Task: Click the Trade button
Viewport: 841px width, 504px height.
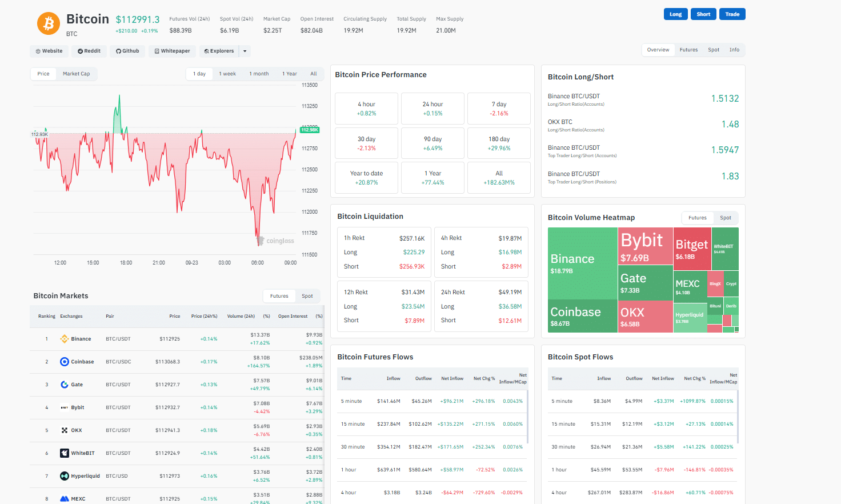Action: [732, 14]
